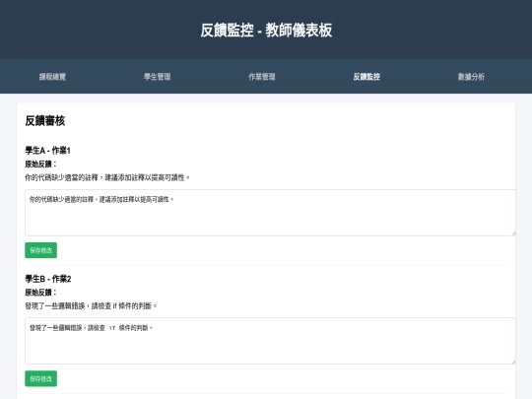Click the original feedback text under 學生B
The height and width of the screenshot is (399, 532).
[91, 305]
